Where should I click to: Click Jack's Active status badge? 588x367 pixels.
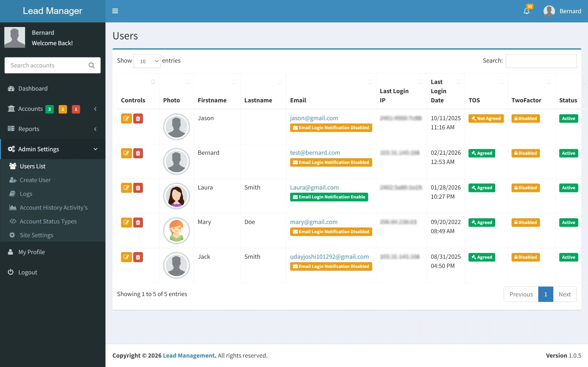pyautogui.click(x=568, y=257)
